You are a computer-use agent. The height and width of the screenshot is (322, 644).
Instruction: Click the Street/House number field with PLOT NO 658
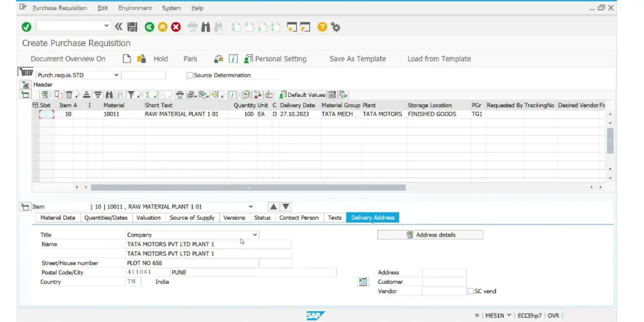(192, 263)
